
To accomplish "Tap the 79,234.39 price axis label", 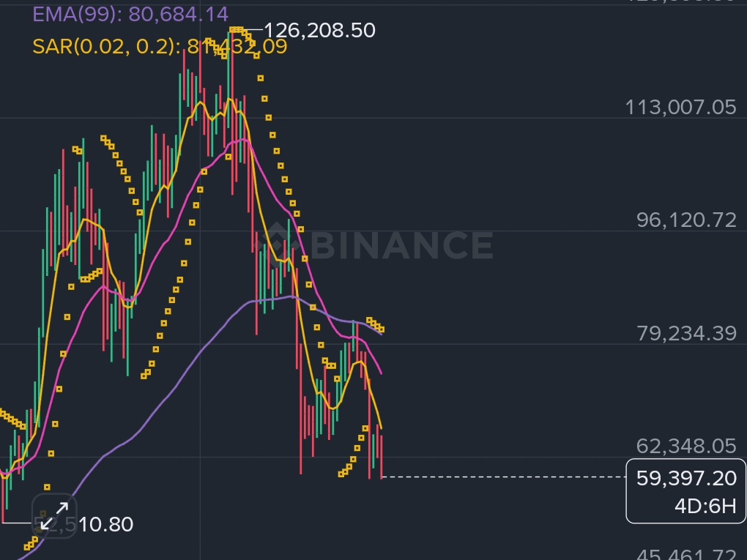I will point(686,333).
